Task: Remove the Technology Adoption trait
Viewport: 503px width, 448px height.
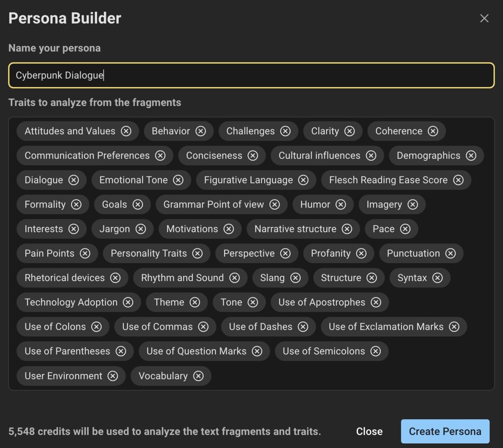Action: pyautogui.click(x=128, y=302)
